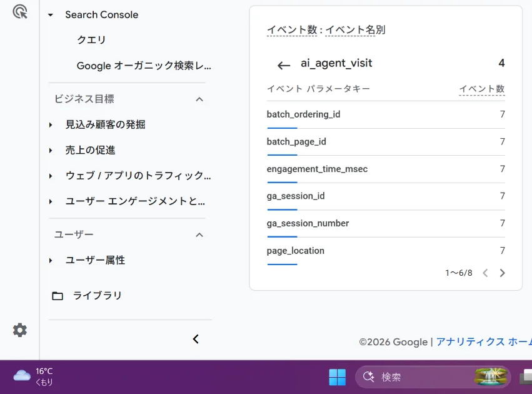Screen dimensions: 532x394
Task: Click the next page arrow in pagination
Action: (502, 273)
